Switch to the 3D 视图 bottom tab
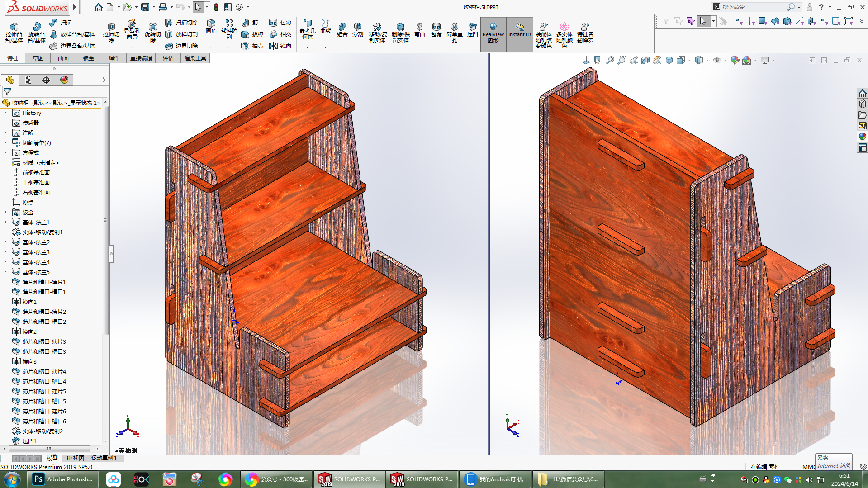 [x=75, y=458]
